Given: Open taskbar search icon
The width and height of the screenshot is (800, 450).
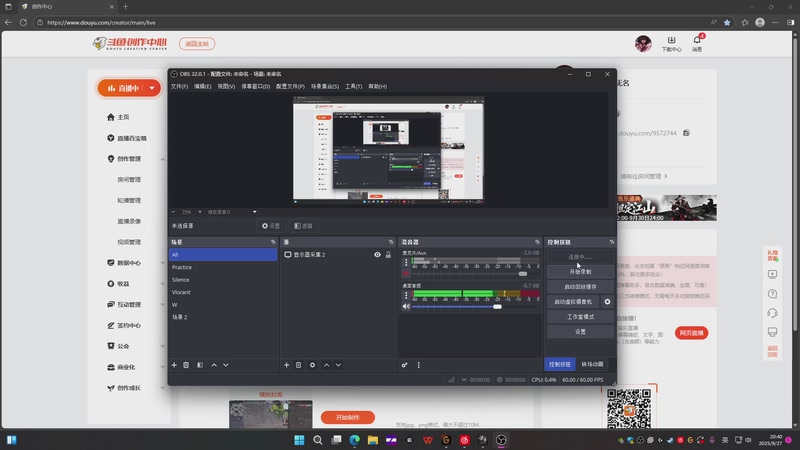Looking at the screenshot, I should click(317, 440).
